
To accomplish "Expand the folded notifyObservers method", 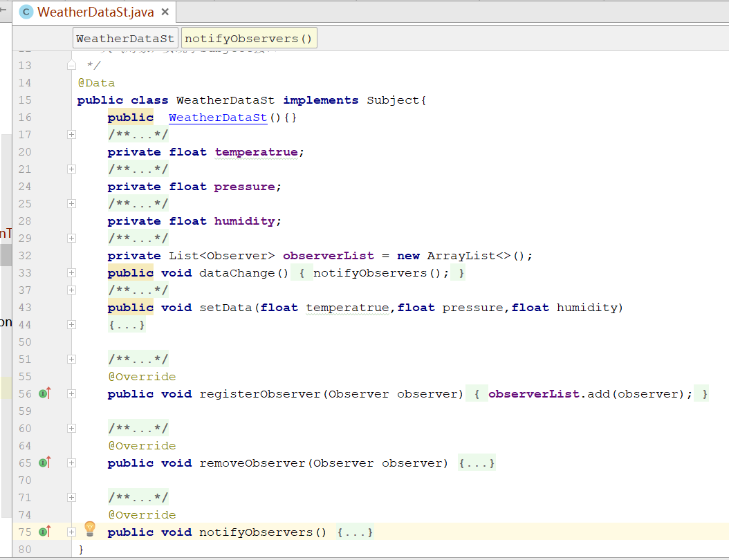I will 71,532.
